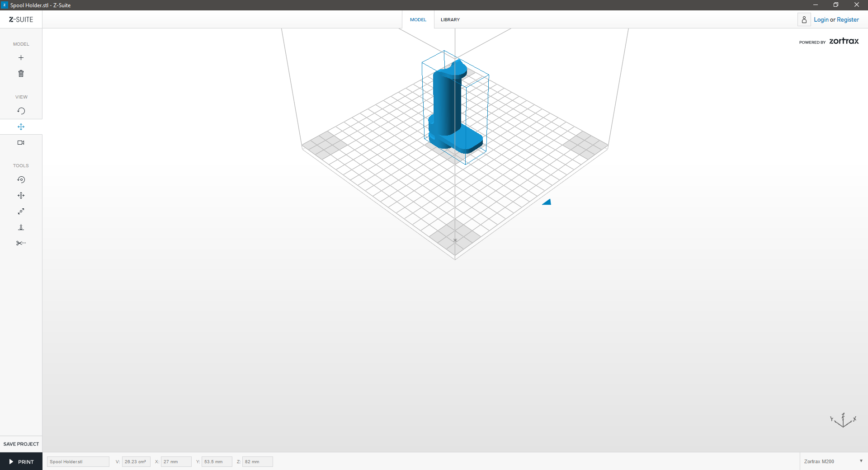Click the Login link
The width and height of the screenshot is (868, 470).
tap(821, 20)
